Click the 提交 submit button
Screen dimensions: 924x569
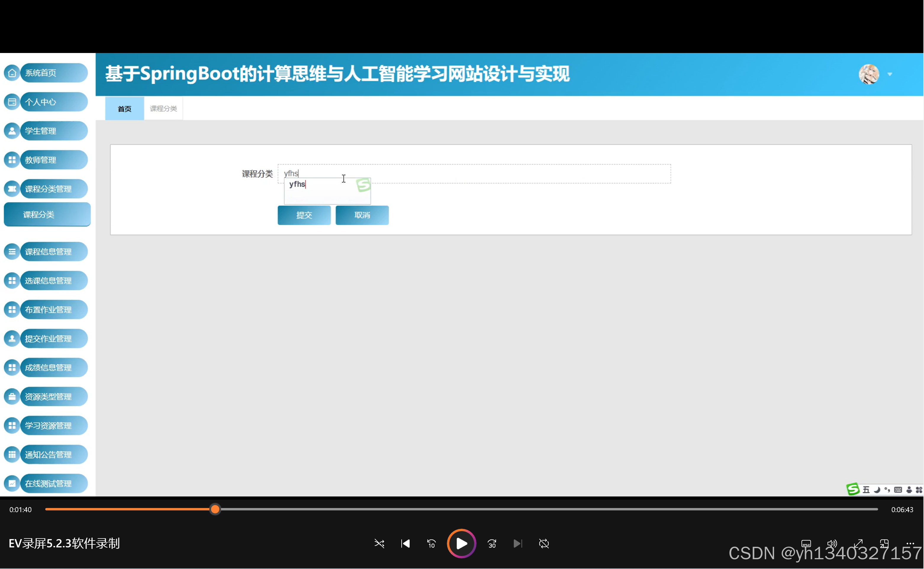pos(304,215)
